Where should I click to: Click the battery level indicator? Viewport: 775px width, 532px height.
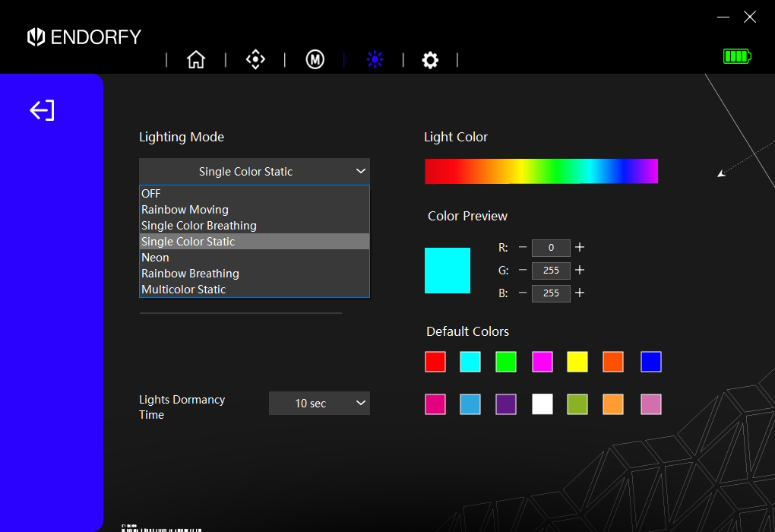736,55
